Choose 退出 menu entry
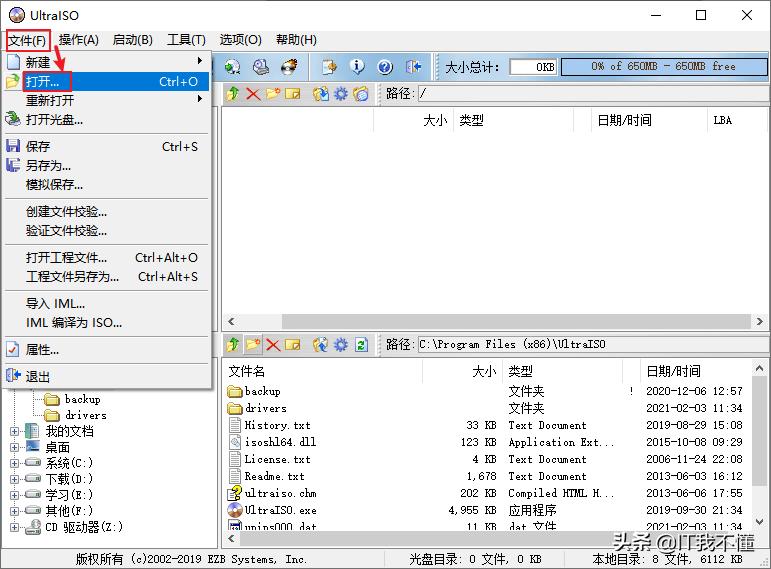771x569 pixels. pyautogui.click(x=107, y=377)
